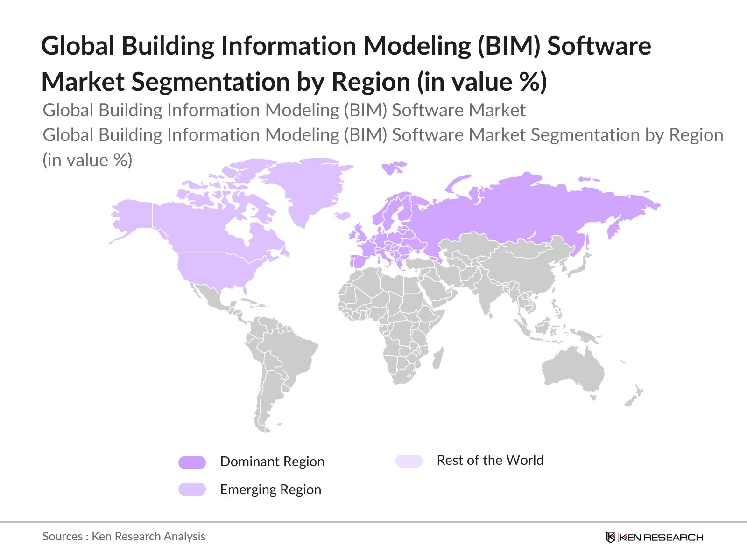
Task: Click the Ken Research logo icon
Action: (x=611, y=537)
